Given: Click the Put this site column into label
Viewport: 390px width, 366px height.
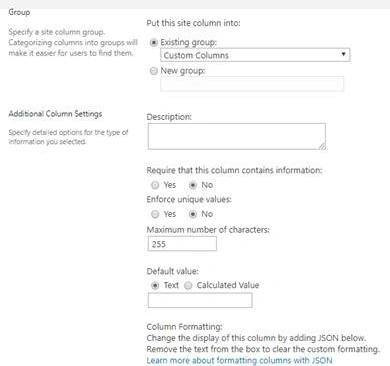Looking at the screenshot, I should click(193, 23).
